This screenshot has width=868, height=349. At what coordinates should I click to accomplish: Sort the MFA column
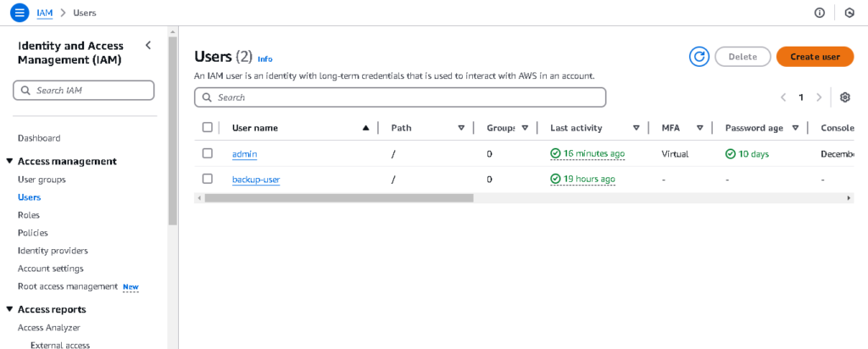pos(699,128)
